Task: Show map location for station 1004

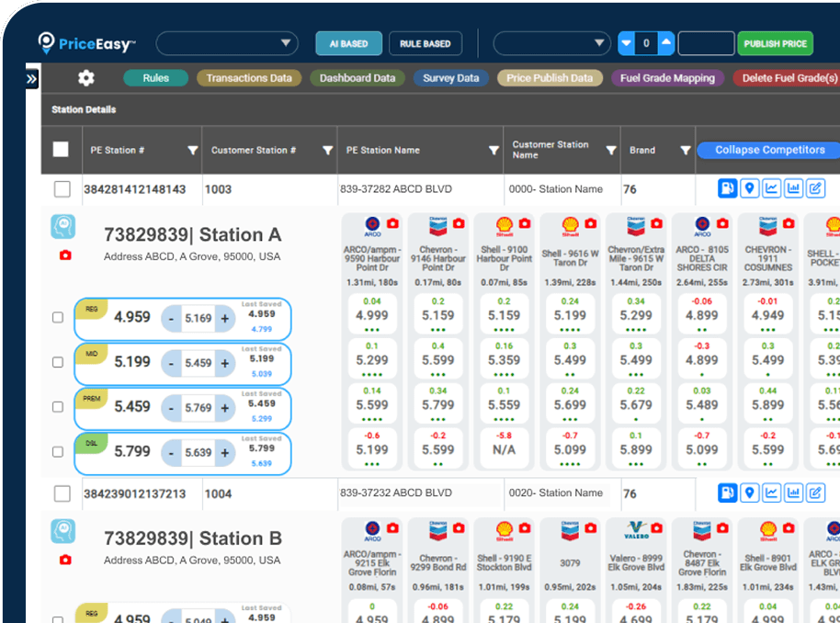Action: 749,493
